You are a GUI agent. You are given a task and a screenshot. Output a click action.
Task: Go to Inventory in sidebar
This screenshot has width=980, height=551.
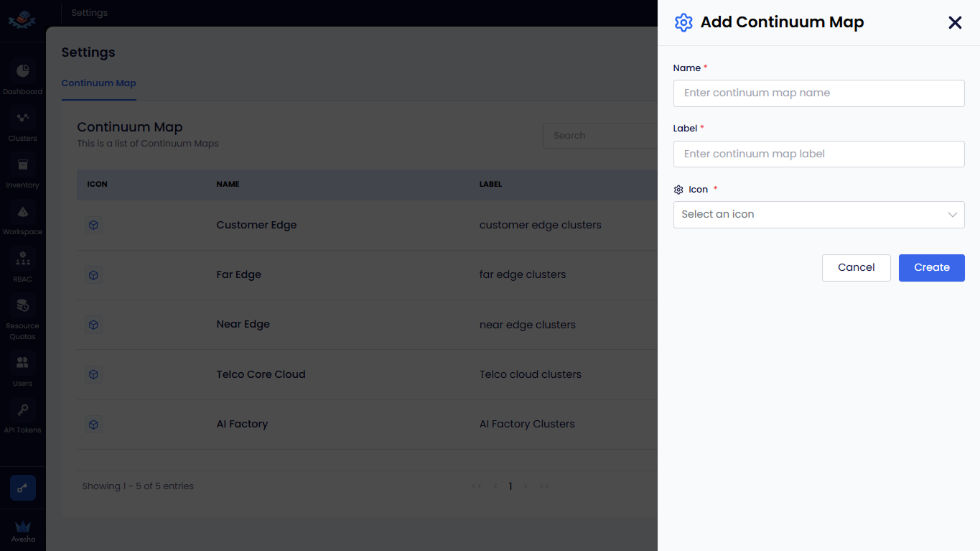[22, 165]
